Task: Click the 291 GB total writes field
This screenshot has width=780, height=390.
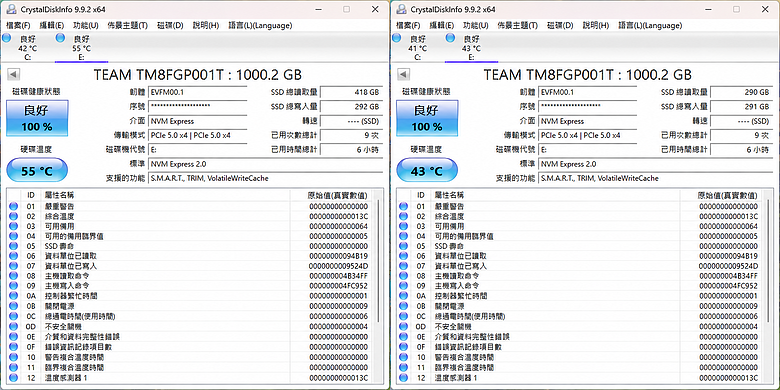Action: [741, 107]
